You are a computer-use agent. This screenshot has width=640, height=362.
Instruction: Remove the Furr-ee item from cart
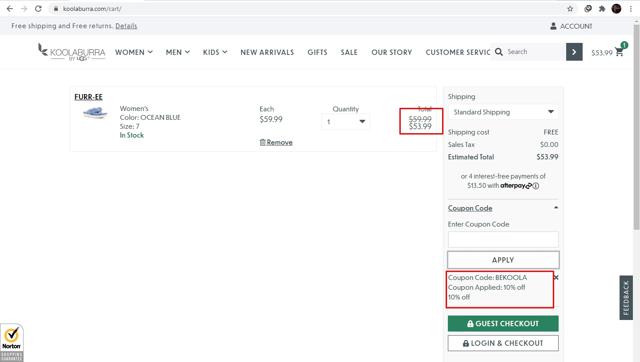276,142
